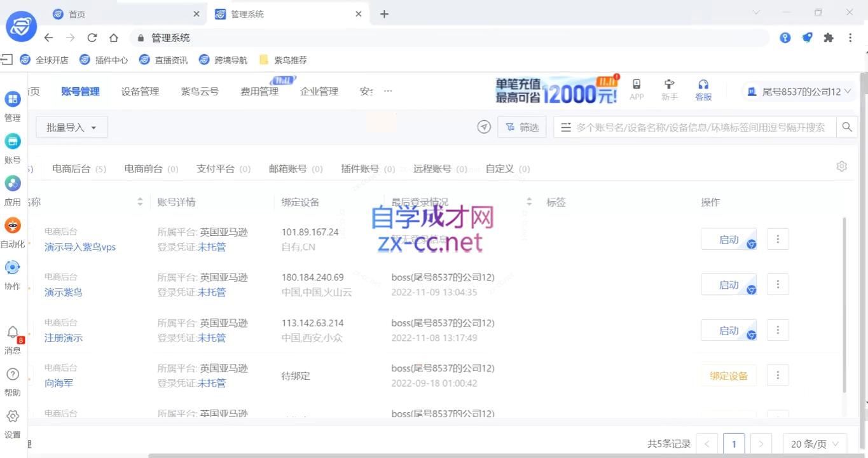
Task: Open more options for 向海军 row
Action: point(778,375)
